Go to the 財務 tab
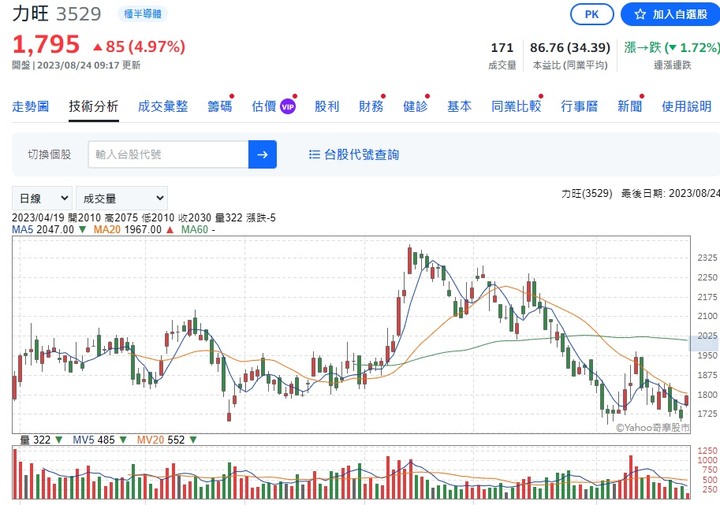Screen dimensions: 720x505 pyautogui.click(x=370, y=107)
